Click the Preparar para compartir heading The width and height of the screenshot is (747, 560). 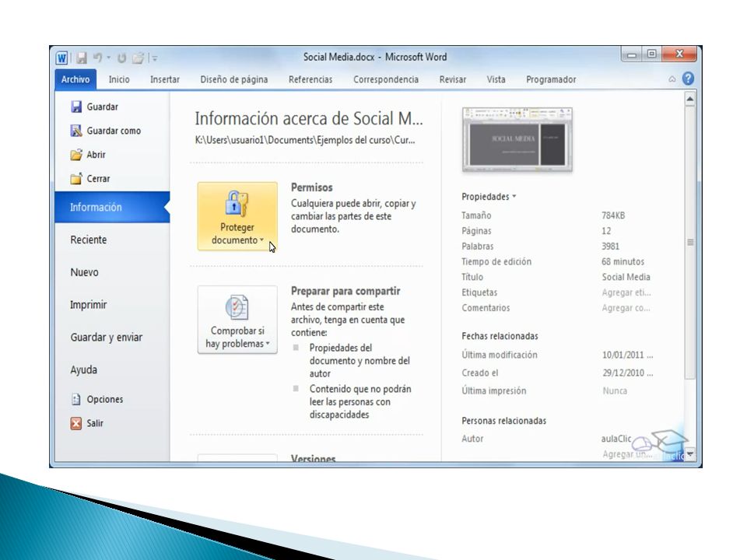(x=345, y=291)
